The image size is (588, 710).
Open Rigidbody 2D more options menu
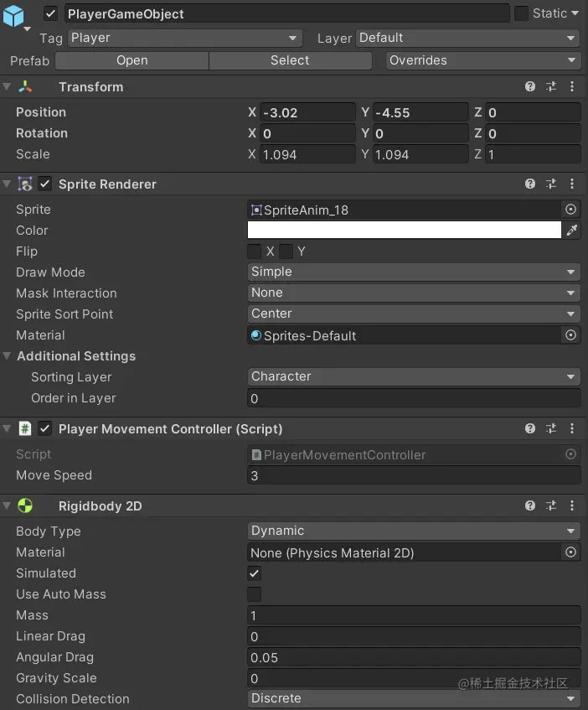[572, 505]
